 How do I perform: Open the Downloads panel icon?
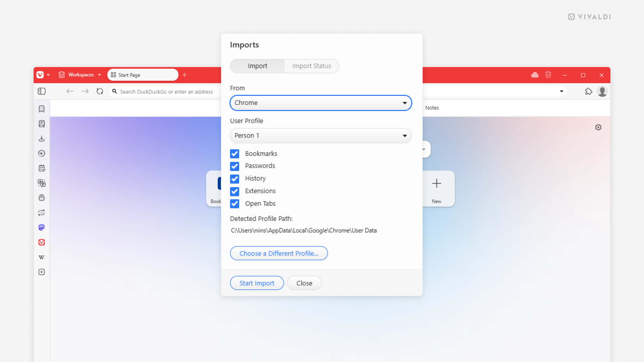[x=42, y=138]
